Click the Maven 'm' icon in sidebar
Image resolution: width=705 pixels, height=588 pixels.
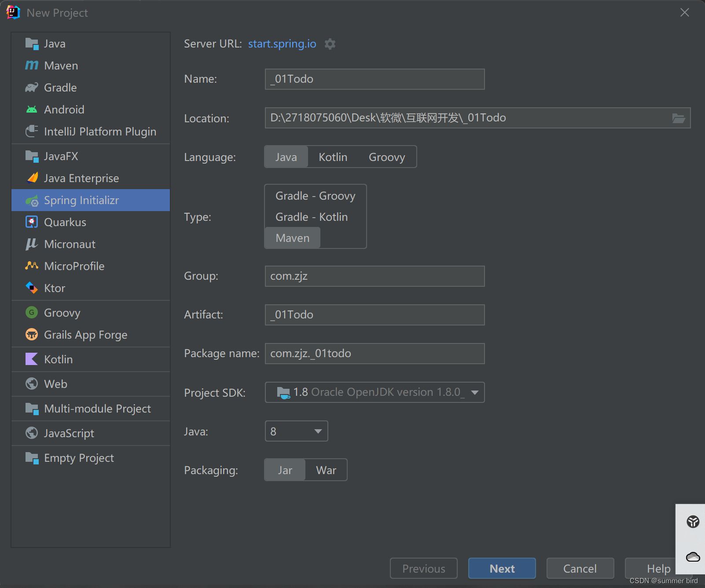pyautogui.click(x=32, y=66)
